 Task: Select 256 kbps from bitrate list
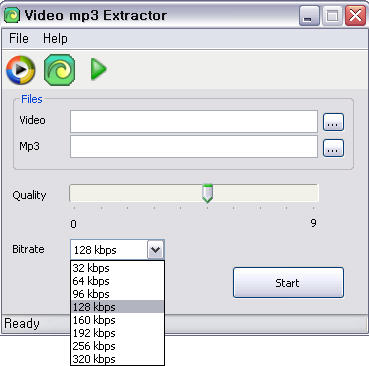117,346
